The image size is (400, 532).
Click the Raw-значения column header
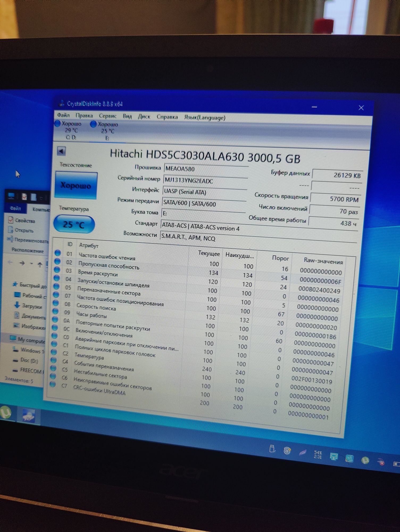point(323,261)
